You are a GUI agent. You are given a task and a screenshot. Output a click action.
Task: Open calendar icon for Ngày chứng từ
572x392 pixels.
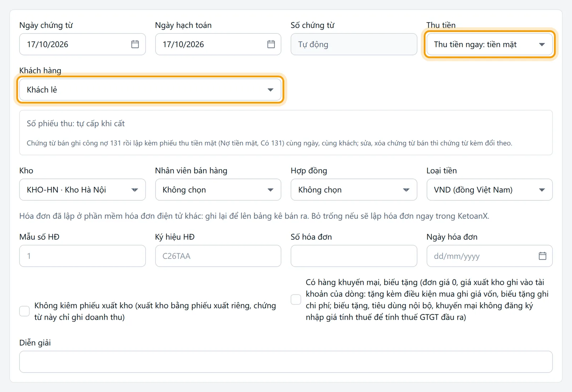click(x=135, y=44)
